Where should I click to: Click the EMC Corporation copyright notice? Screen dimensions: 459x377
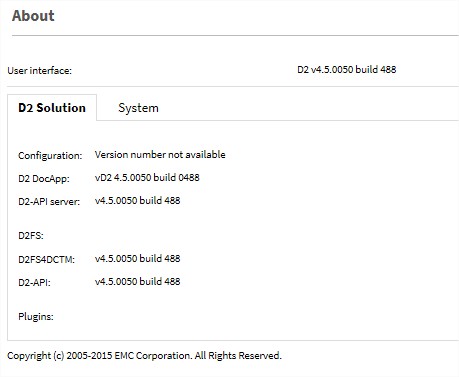coord(144,356)
